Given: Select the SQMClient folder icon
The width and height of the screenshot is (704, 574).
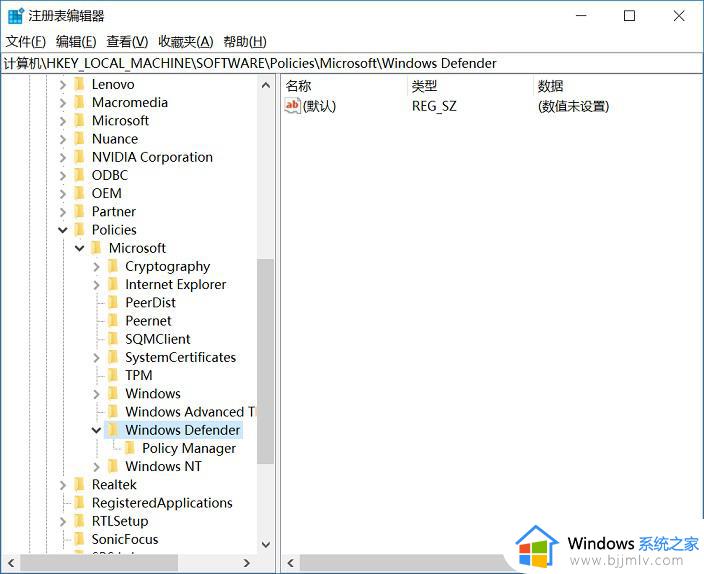Looking at the screenshot, I should coord(113,339).
